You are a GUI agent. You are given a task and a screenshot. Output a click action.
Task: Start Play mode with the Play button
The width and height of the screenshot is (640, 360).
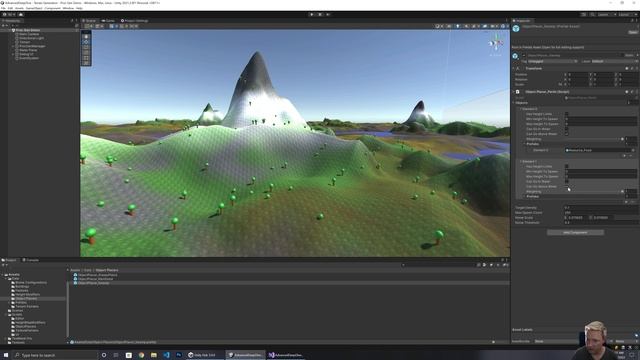[312, 14]
